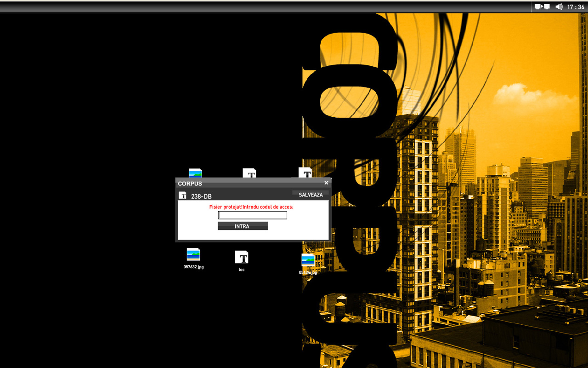Click the 238-DB text file icon in dialog
The image size is (588, 368).
coord(183,195)
